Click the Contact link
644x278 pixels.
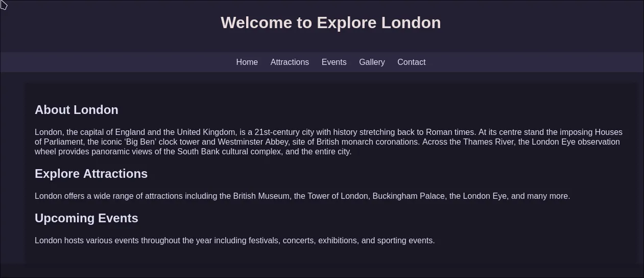point(411,62)
